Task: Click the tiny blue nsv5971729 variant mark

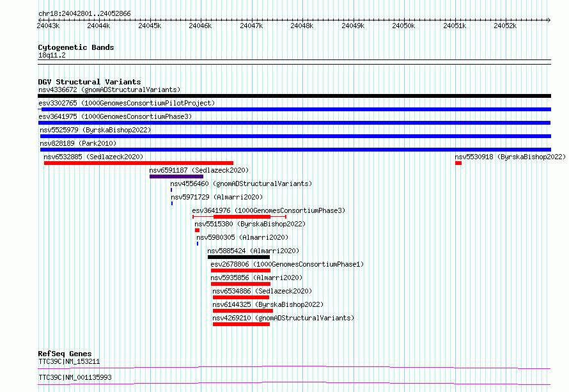Action: [x=172, y=203]
